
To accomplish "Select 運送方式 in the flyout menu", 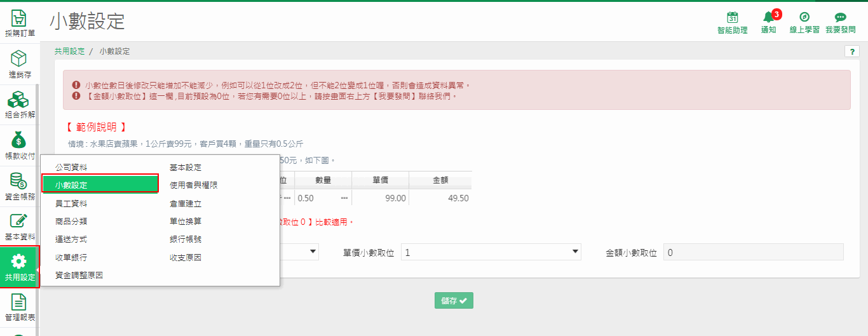I will [71, 239].
